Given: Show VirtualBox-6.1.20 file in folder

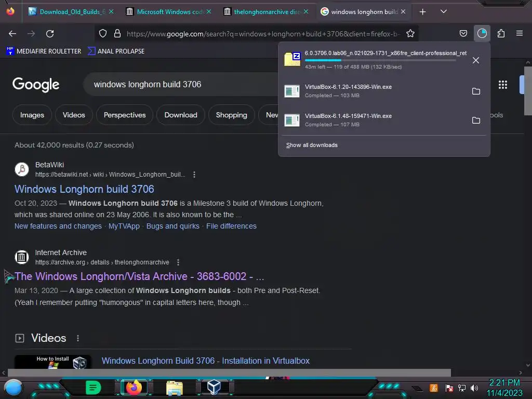Looking at the screenshot, I should (x=476, y=91).
